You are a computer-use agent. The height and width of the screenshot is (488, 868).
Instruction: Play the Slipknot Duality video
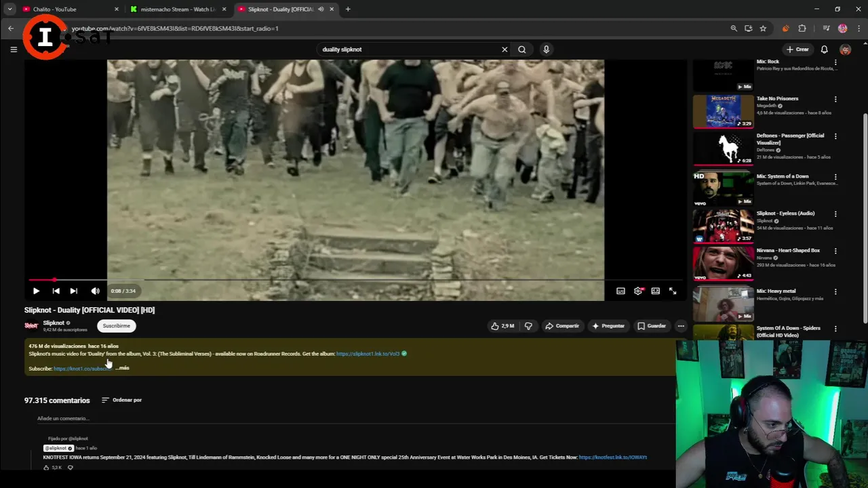(36, 291)
